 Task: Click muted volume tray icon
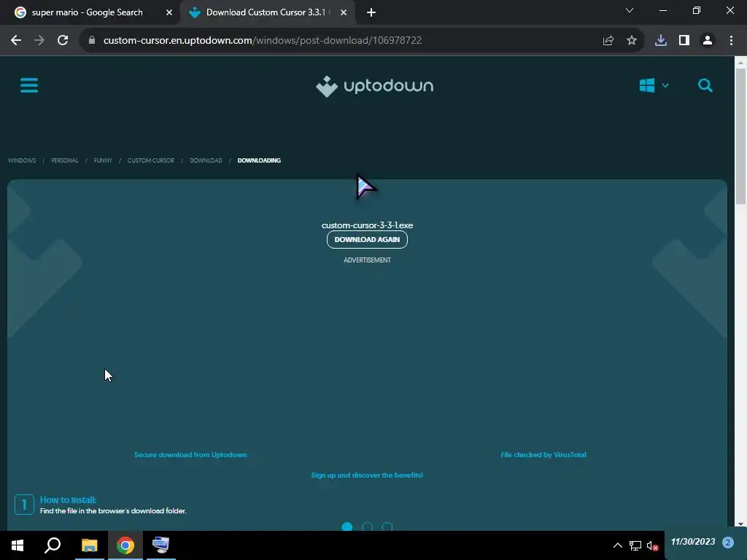(x=653, y=545)
